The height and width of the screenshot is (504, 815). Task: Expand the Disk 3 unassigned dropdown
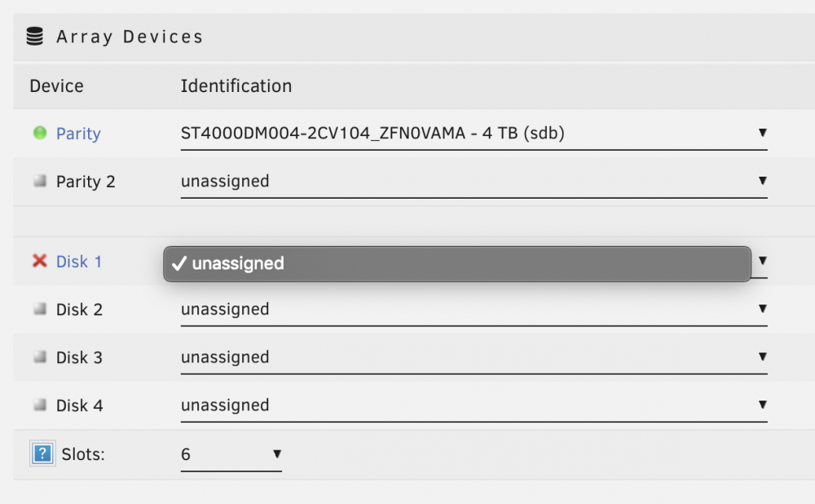[474, 357]
